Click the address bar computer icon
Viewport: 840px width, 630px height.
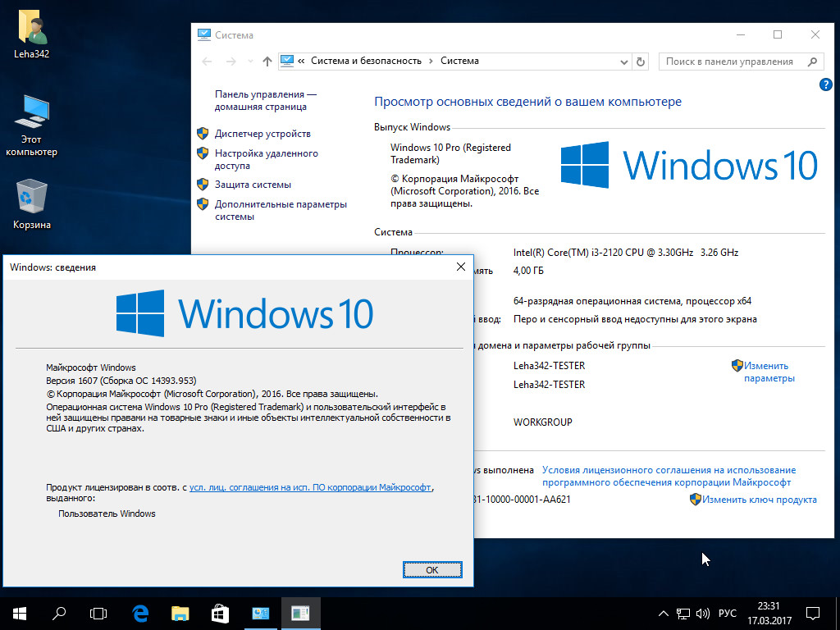(287, 61)
